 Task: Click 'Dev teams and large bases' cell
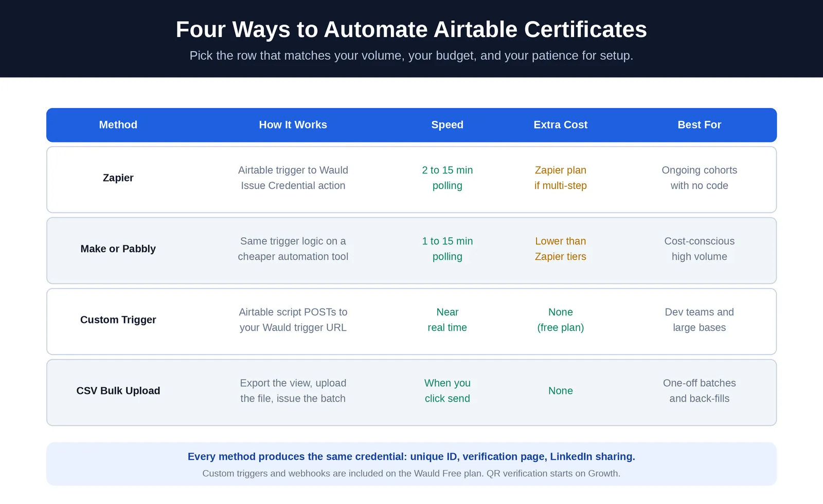point(700,320)
